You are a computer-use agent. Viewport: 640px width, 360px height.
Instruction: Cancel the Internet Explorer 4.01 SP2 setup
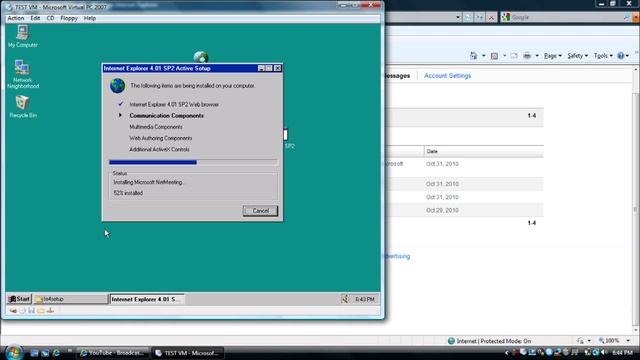[x=260, y=211]
